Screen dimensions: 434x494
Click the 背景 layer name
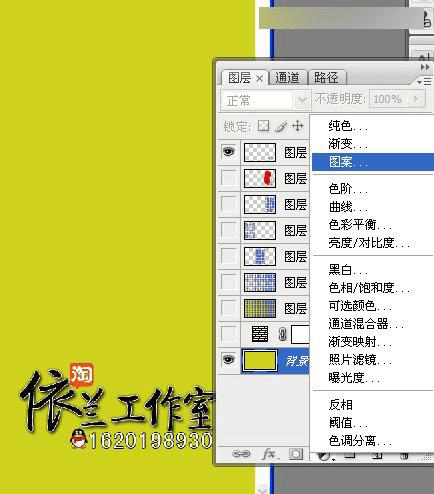click(297, 361)
